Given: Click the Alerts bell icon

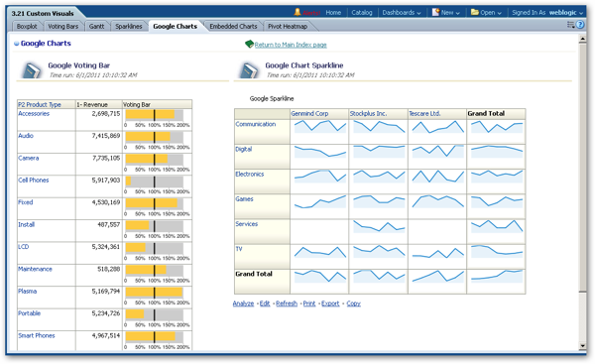Looking at the screenshot, I should 297,12.
